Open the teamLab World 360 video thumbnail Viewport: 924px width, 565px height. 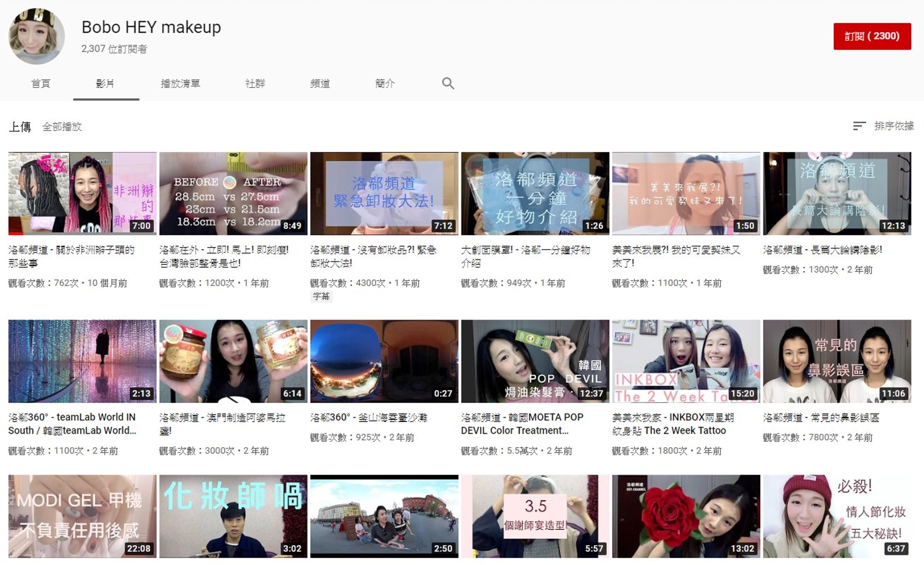[x=82, y=361]
